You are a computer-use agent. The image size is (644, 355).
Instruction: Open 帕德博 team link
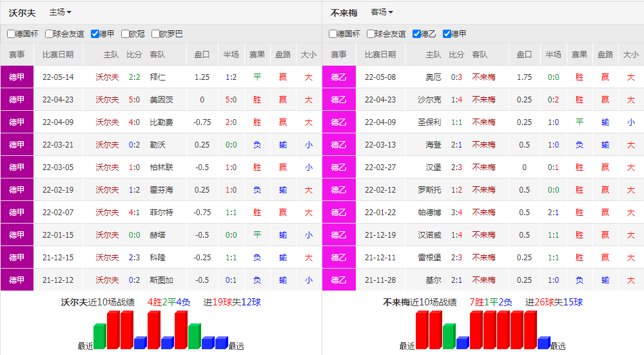click(x=429, y=213)
